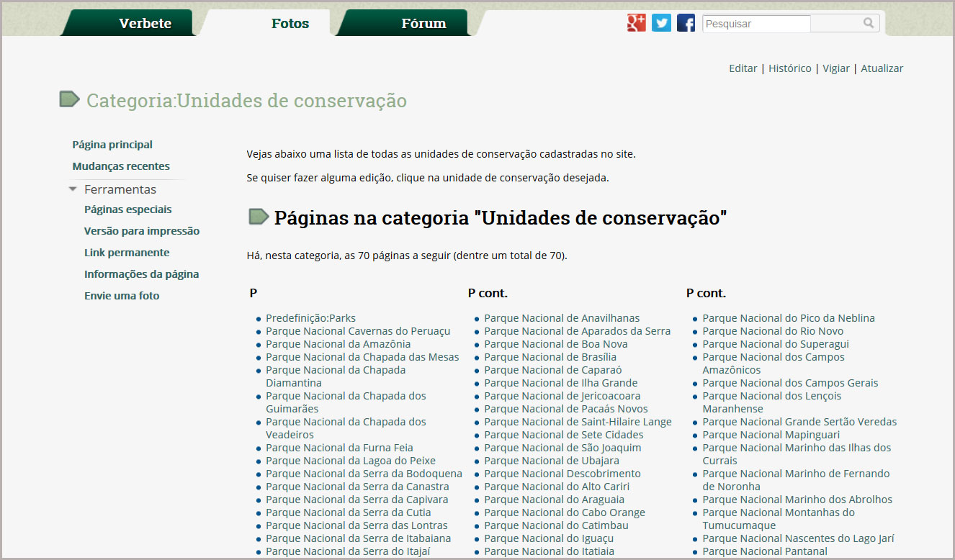Open Parque Nacional da Chapada Diamantina
955x560 pixels.
click(x=336, y=376)
